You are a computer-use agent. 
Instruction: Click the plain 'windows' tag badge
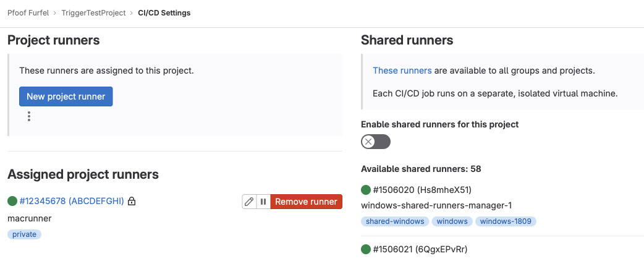452,221
